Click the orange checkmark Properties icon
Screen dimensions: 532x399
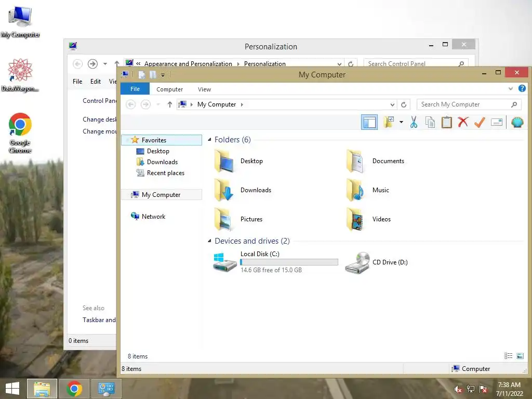(x=480, y=122)
